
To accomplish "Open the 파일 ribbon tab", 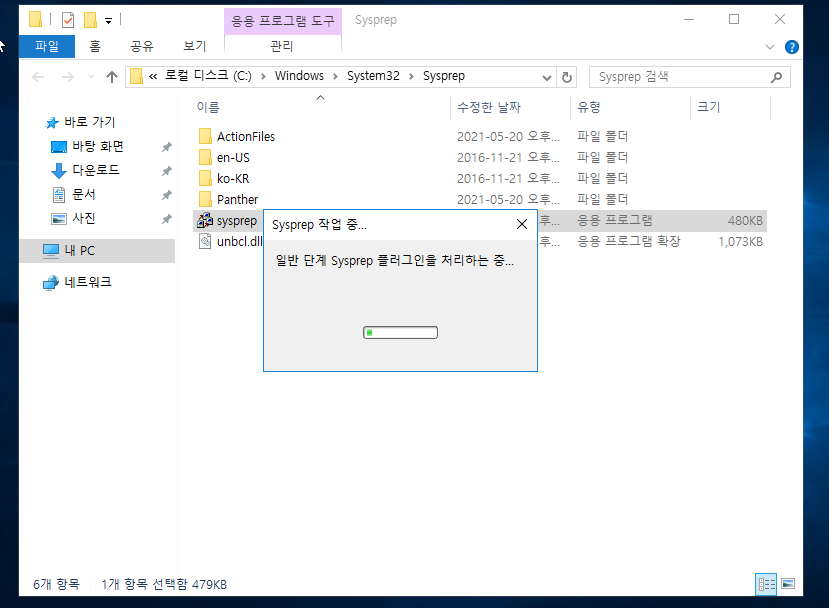I will (47, 47).
